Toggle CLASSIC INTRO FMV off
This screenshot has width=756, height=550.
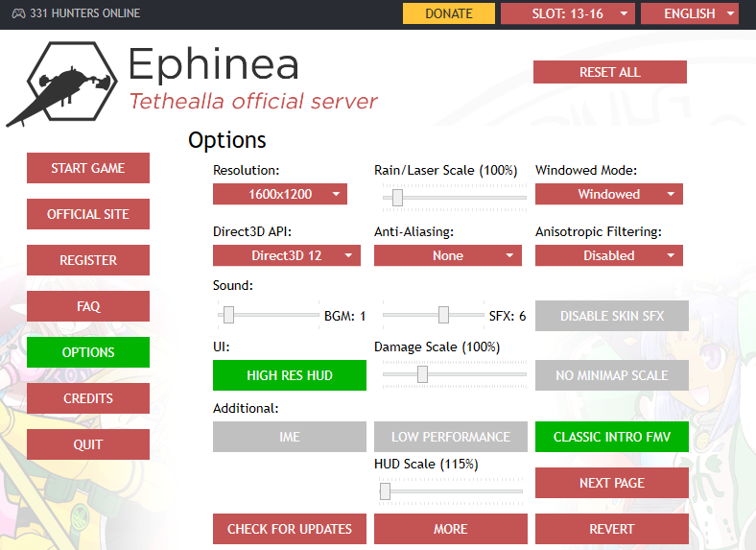[x=612, y=437]
